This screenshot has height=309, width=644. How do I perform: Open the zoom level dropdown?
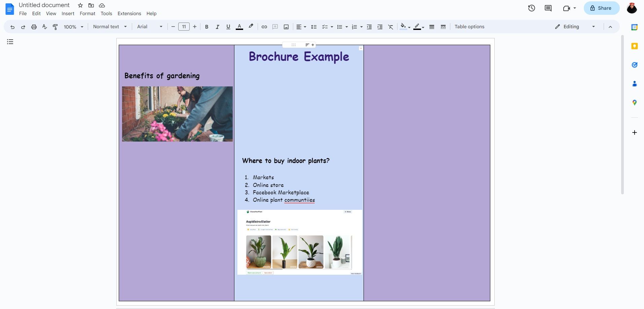tap(74, 27)
